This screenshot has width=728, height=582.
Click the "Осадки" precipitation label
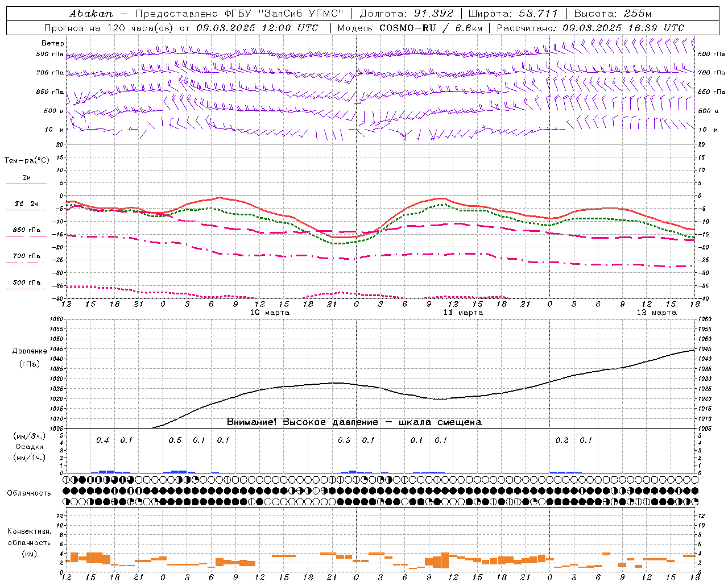tap(30, 447)
